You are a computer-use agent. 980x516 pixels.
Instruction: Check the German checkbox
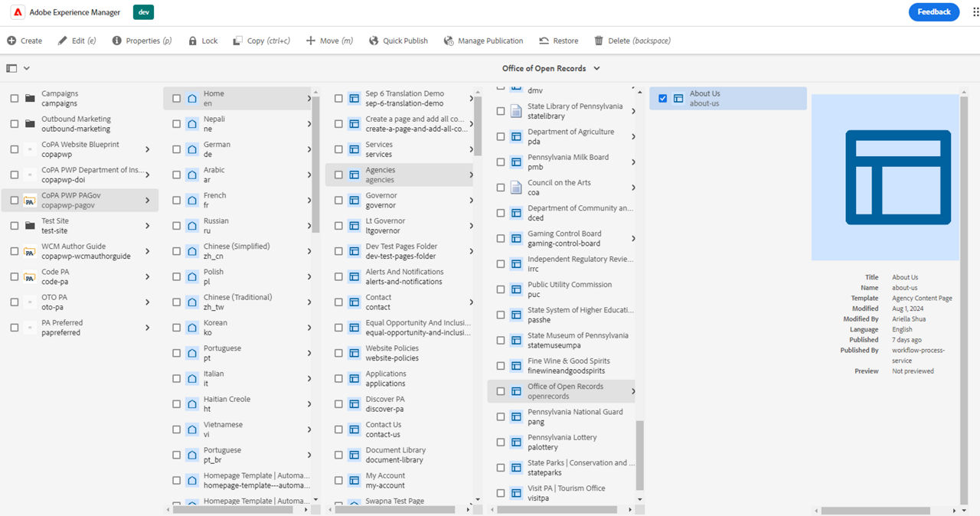click(177, 149)
